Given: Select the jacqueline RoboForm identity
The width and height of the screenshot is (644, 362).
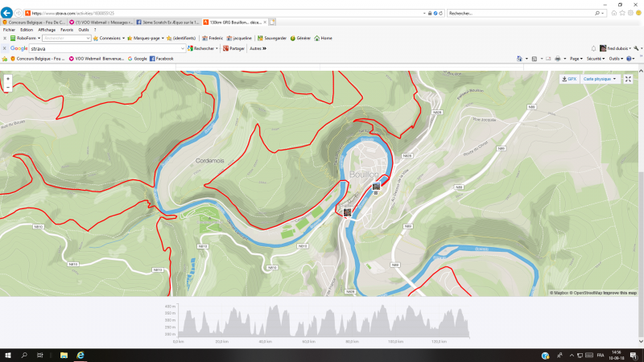Looking at the screenshot, I should pyautogui.click(x=239, y=38).
